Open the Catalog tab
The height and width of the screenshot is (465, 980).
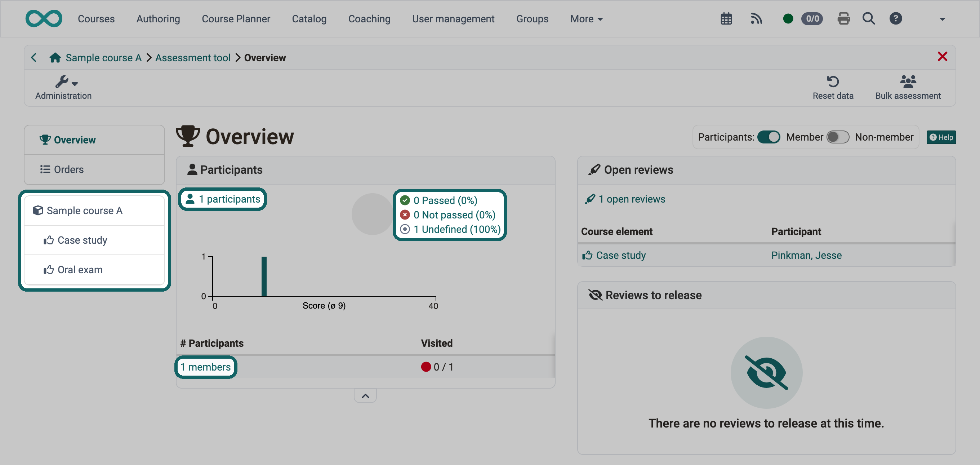[309, 19]
